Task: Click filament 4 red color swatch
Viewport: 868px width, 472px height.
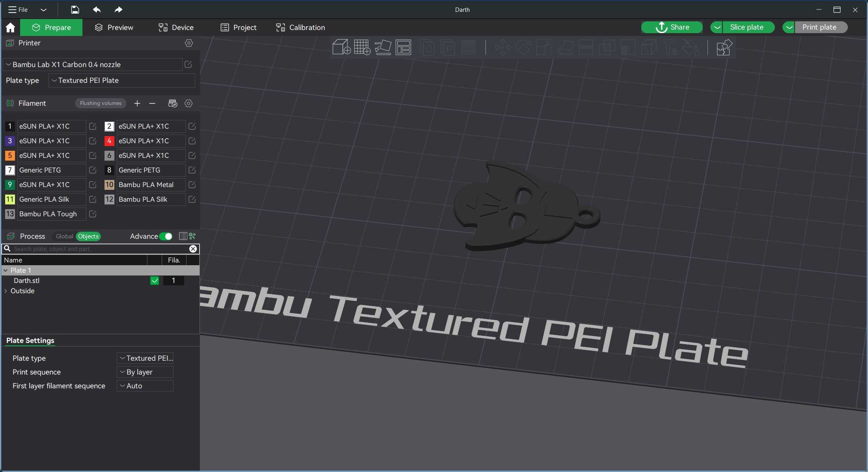Action: tap(109, 141)
